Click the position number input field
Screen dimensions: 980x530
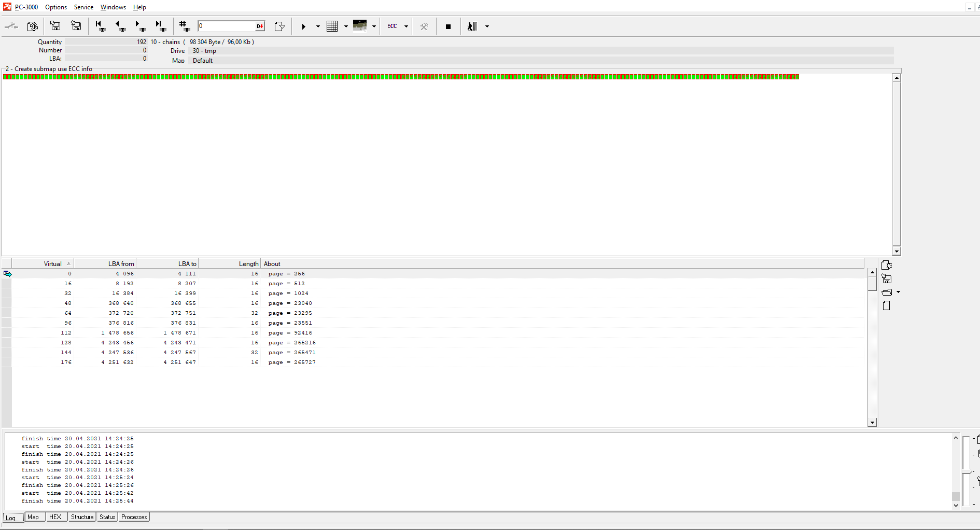[x=227, y=26]
